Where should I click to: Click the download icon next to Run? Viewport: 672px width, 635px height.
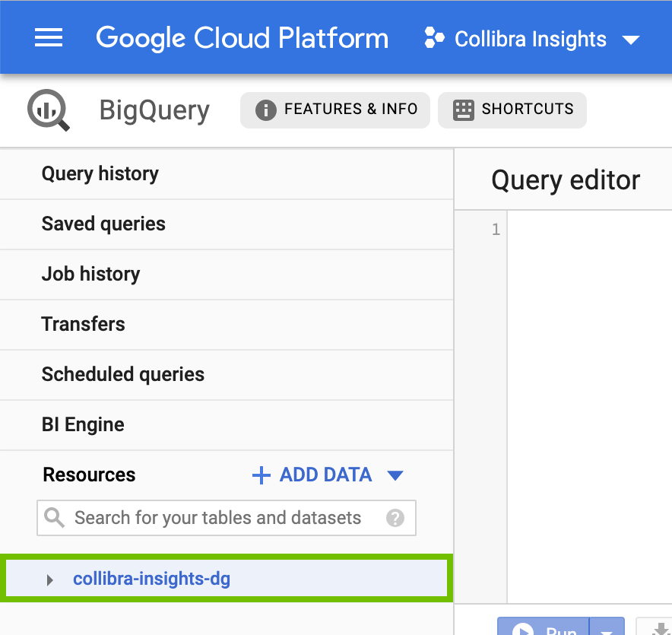657,630
